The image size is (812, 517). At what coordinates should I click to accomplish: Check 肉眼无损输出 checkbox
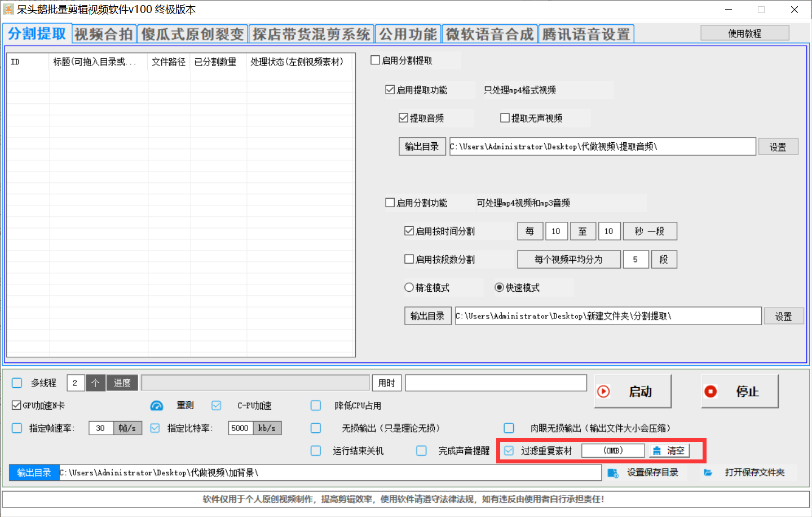509,428
